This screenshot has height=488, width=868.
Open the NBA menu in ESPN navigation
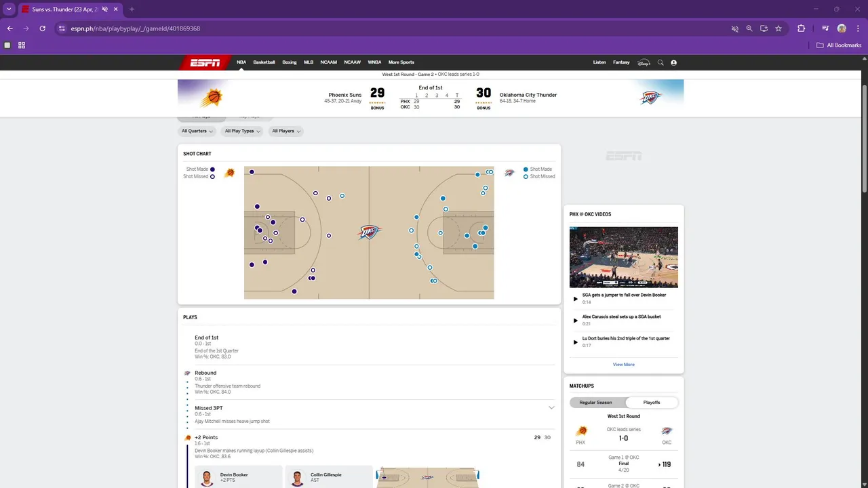point(241,62)
